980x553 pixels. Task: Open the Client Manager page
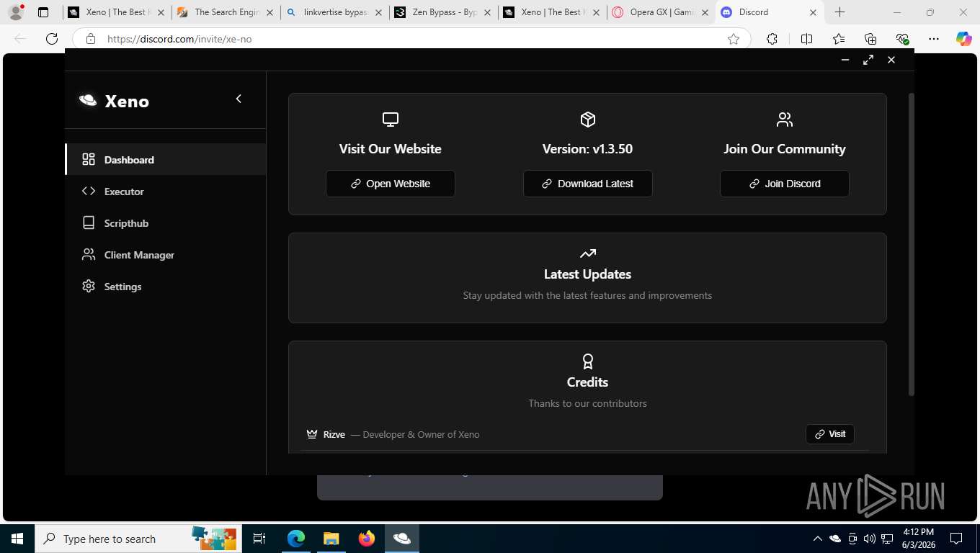[166, 254]
